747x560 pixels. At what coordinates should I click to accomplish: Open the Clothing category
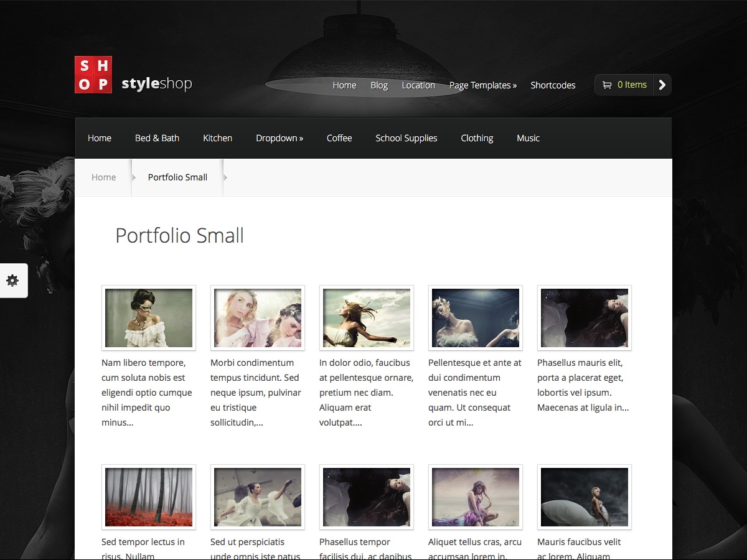click(477, 138)
